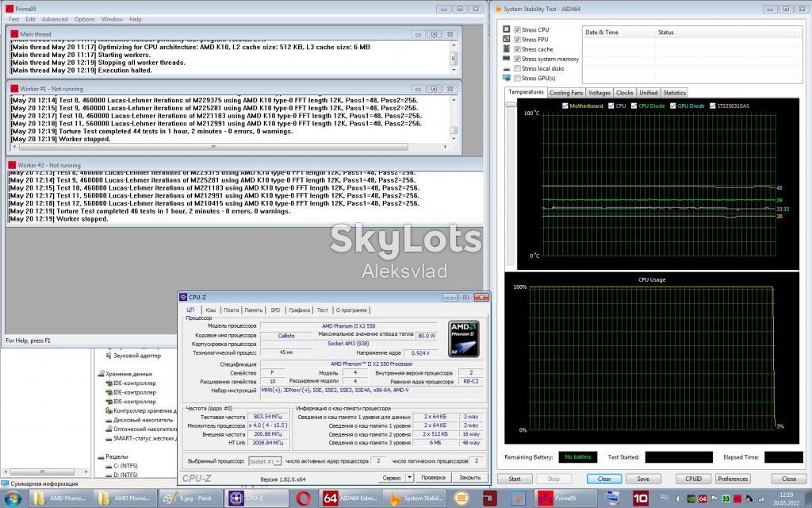This screenshot has width=812, height=508.
Task: Click the Звуковой адаптер speaker icon
Action: (x=109, y=356)
